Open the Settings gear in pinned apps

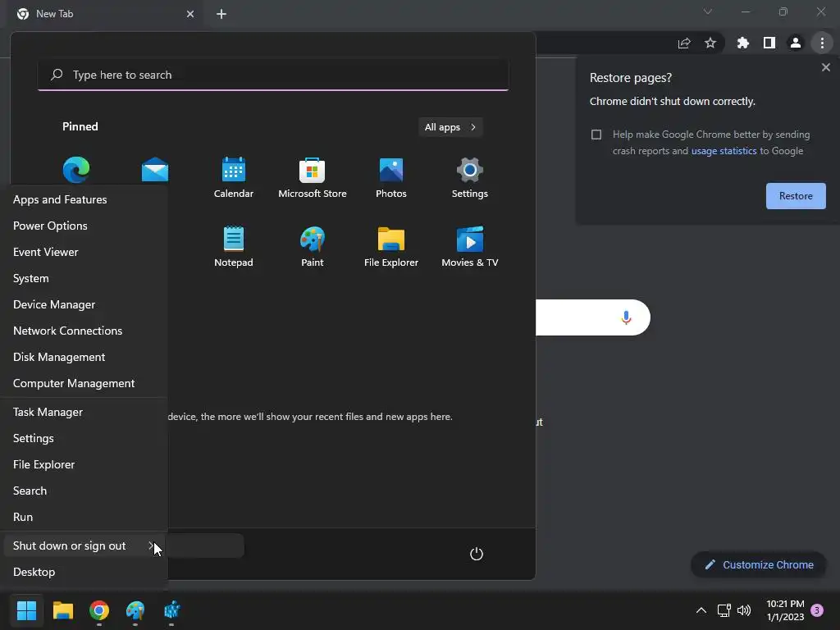tap(470, 178)
